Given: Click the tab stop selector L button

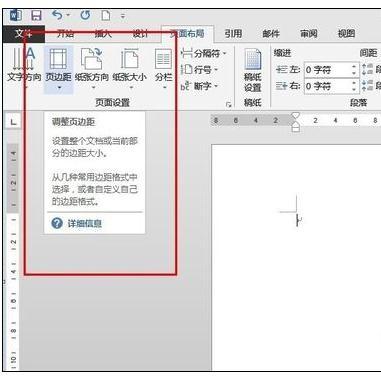Looking at the screenshot, I should 13,122.
